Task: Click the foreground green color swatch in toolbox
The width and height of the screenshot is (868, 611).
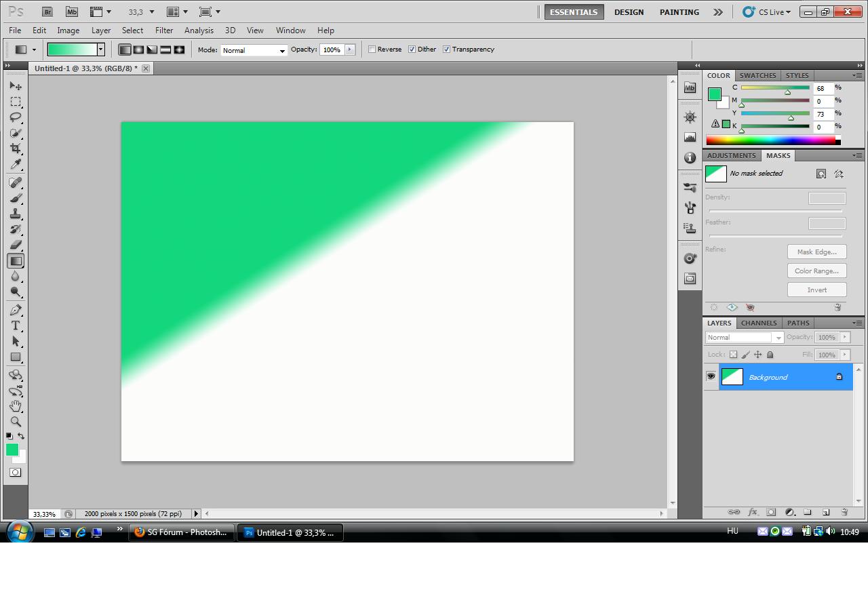Action: point(12,450)
